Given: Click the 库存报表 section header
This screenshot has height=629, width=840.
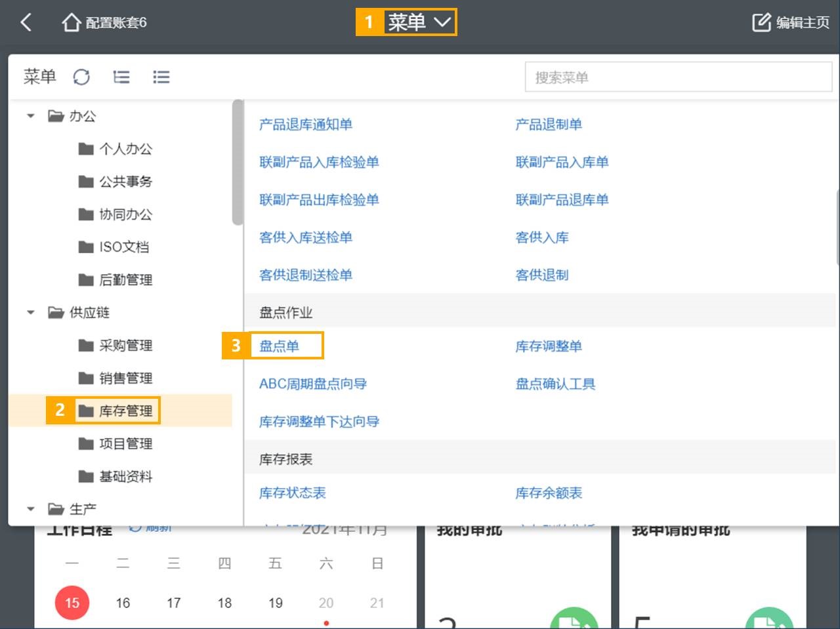Looking at the screenshot, I should tap(286, 460).
